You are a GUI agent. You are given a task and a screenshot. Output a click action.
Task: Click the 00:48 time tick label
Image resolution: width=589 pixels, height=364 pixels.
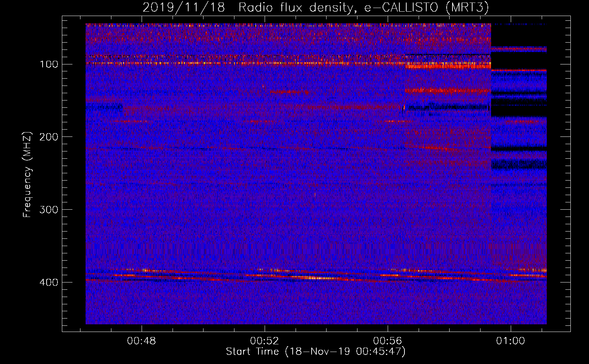pos(141,341)
